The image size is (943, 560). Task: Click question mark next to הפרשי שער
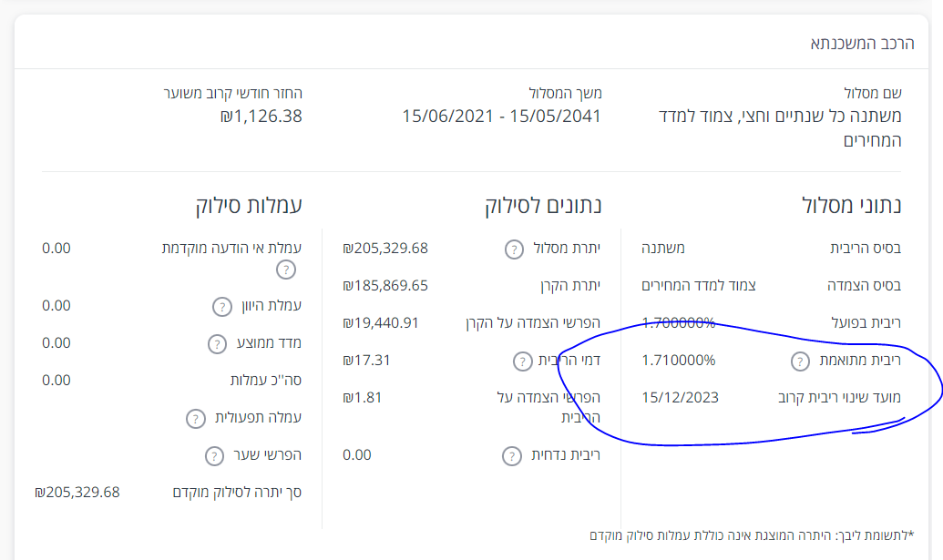[213, 455]
